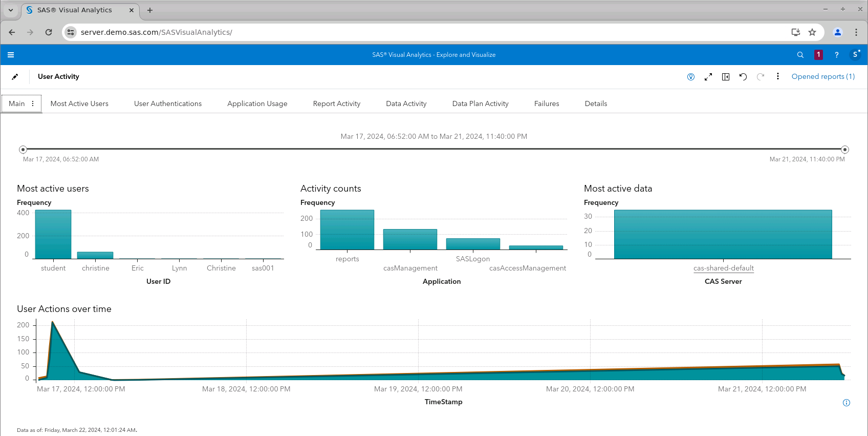Expand report to full screen
This screenshot has height=436, width=868.
click(x=708, y=77)
